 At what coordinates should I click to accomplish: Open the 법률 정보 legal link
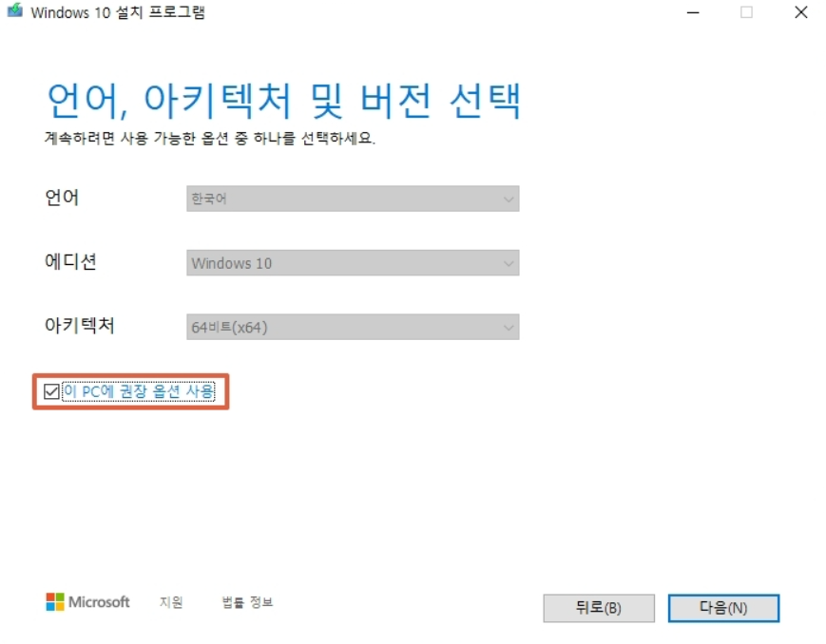click(247, 602)
